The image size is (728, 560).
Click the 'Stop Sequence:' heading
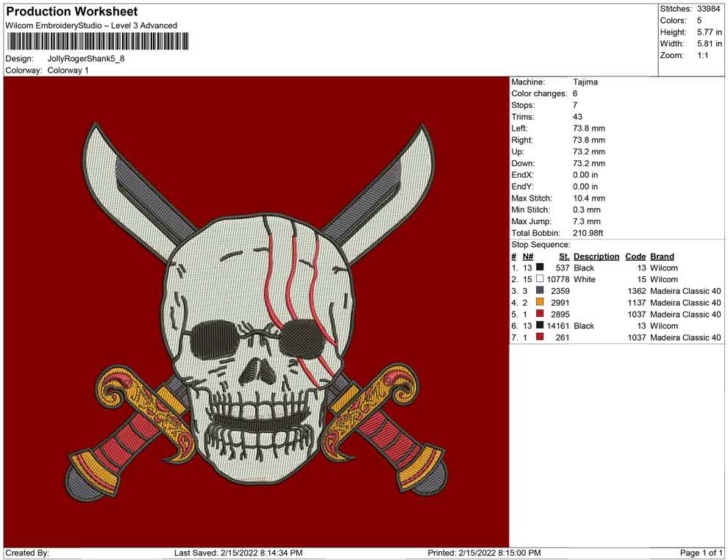541,245
